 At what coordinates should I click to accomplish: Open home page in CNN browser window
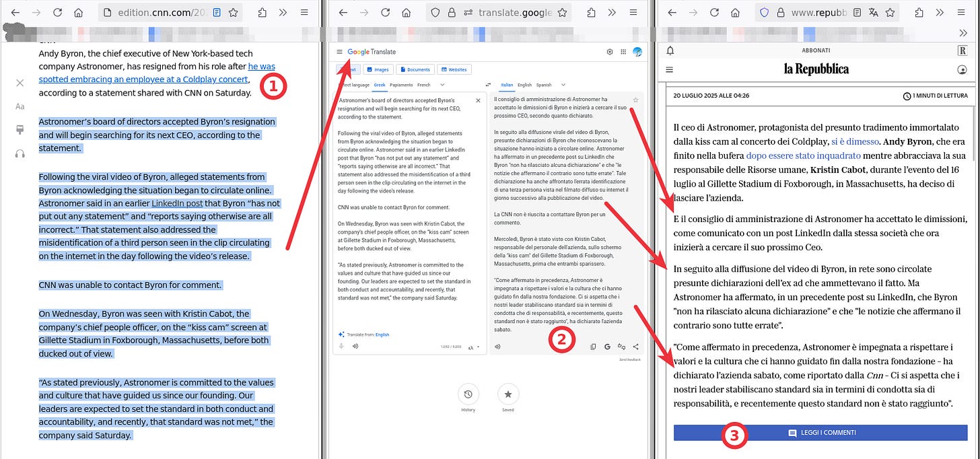[x=78, y=12]
